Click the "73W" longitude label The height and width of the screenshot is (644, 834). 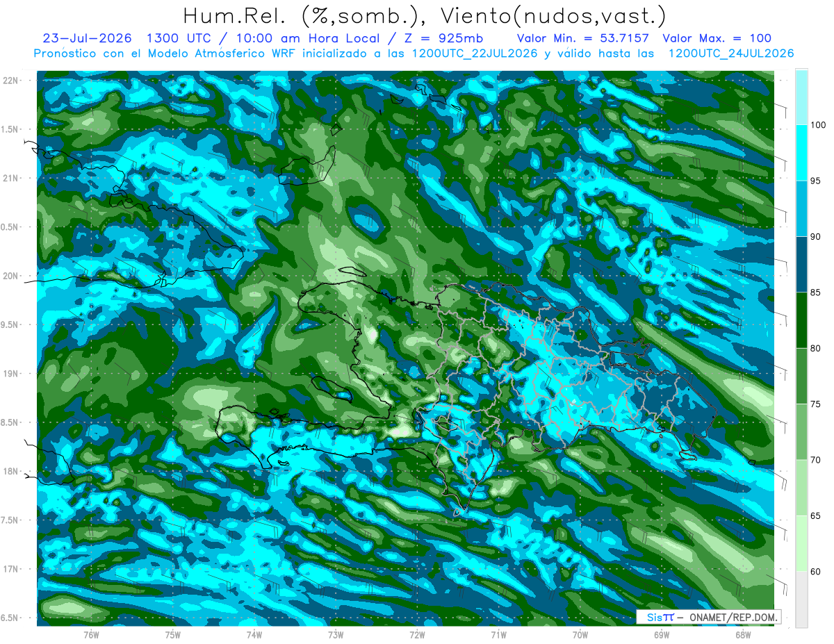[x=336, y=635]
